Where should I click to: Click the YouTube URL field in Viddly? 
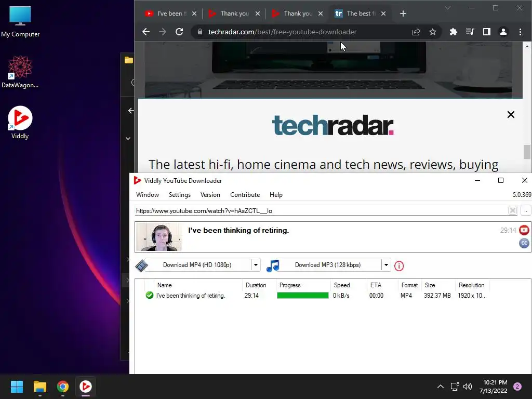[321, 211]
